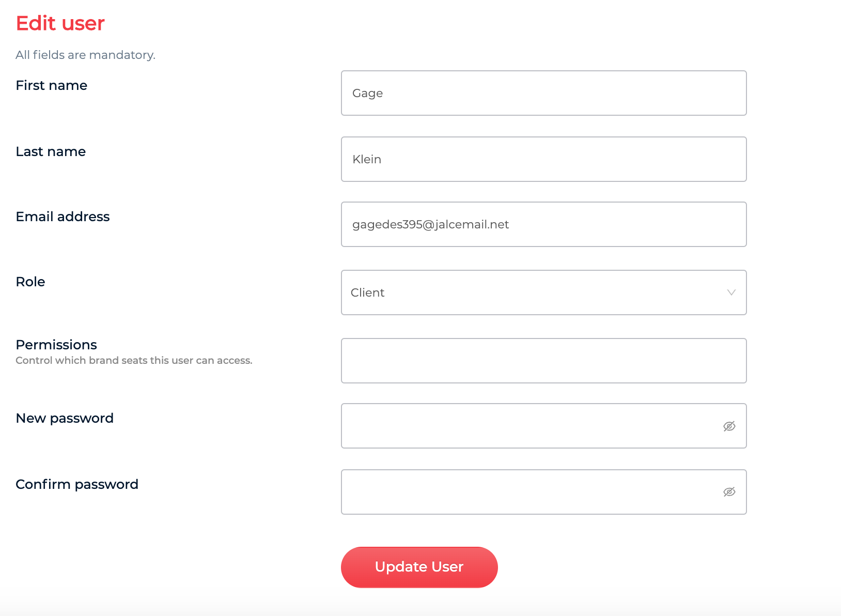The height and width of the screenshot is (616, 841).
Task: Click the Confirm password label
Action: pos(77,484)
